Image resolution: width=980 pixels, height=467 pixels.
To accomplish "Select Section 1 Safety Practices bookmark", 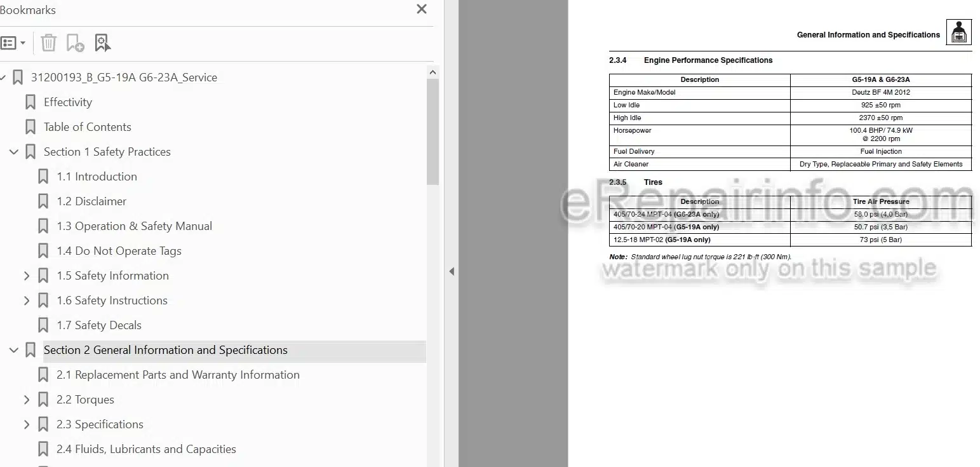I will pyautogui.click(x=107, y=152).
